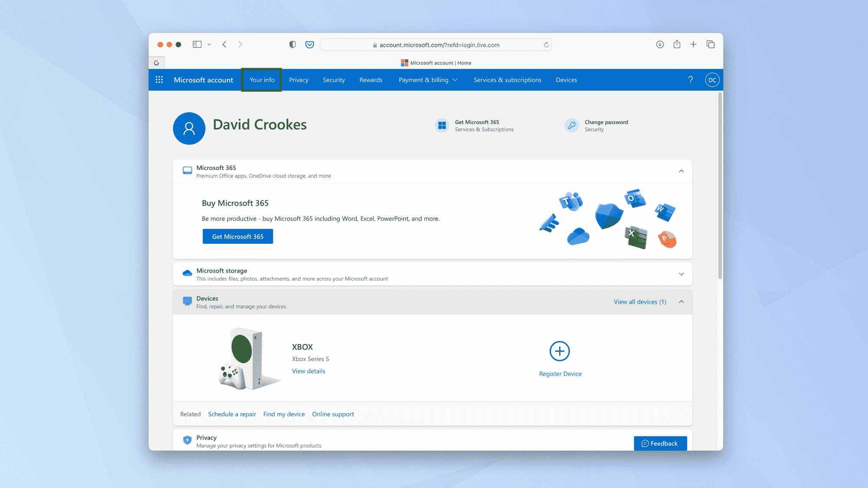
Task: Click View details for XBOX
Action: click(309, 371)
